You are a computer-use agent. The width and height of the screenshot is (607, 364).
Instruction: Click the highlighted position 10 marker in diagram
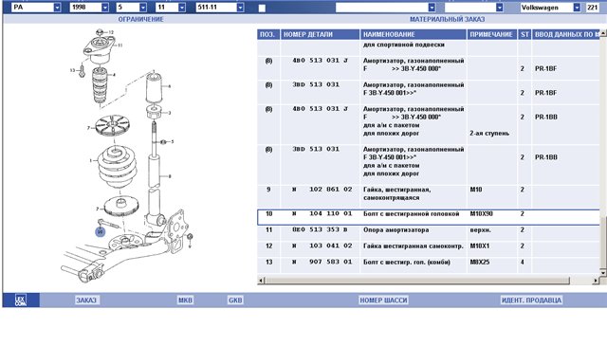[101, 232]
